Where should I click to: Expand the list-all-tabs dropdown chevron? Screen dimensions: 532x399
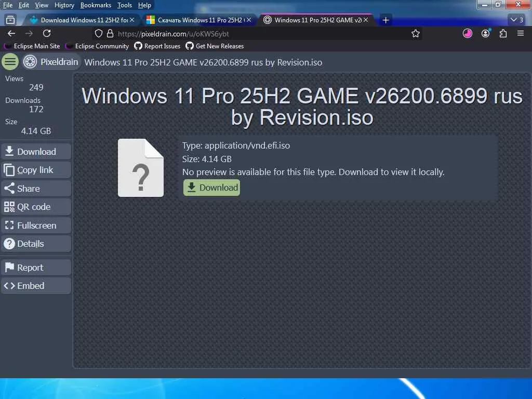[x=517, y=20]
